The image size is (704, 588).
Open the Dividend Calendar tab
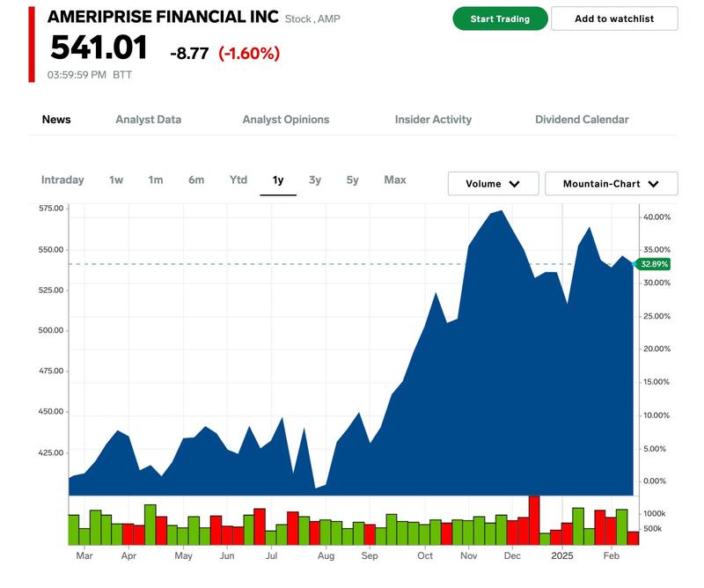click(x=582, y=120)
